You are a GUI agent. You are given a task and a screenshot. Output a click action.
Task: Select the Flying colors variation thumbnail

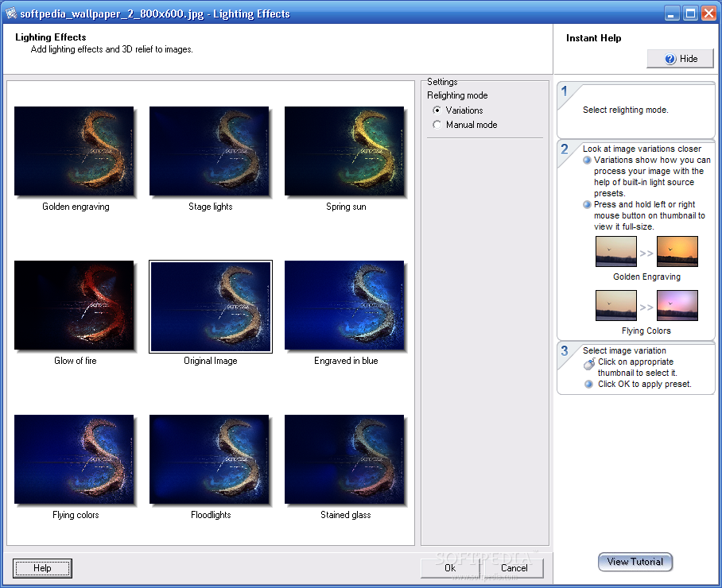(74, 459)
